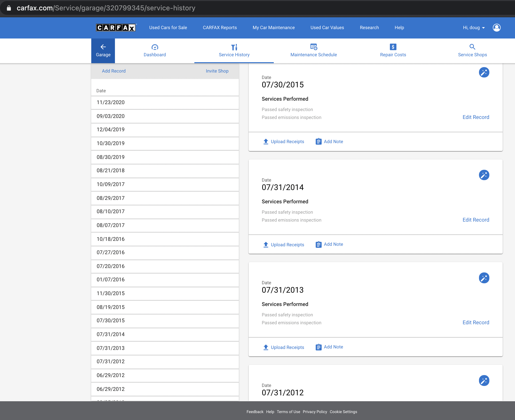Image resolution: width=515 pixels, height=420 pixels.
Task: Open the user profile avatar icon
Action: tap(497, 28)
